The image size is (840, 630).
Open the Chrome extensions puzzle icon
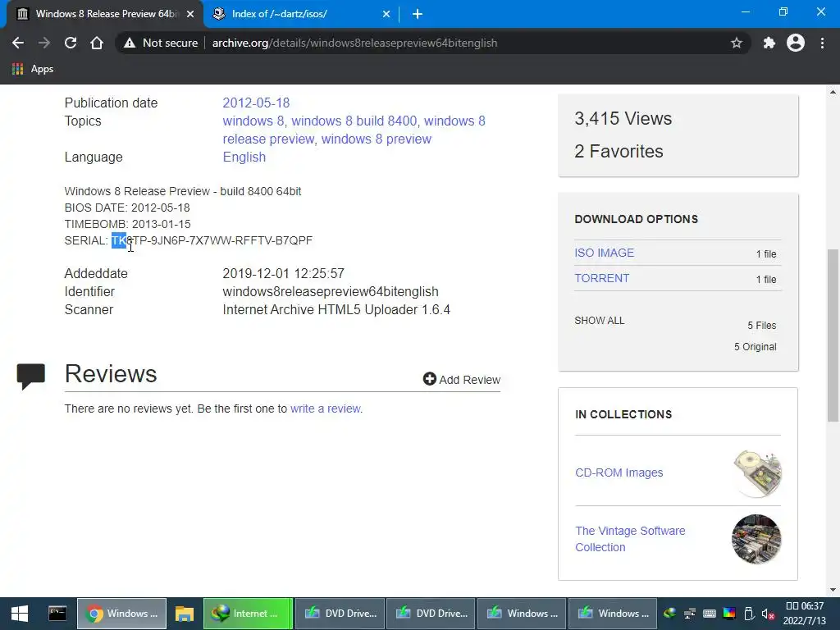769,43
